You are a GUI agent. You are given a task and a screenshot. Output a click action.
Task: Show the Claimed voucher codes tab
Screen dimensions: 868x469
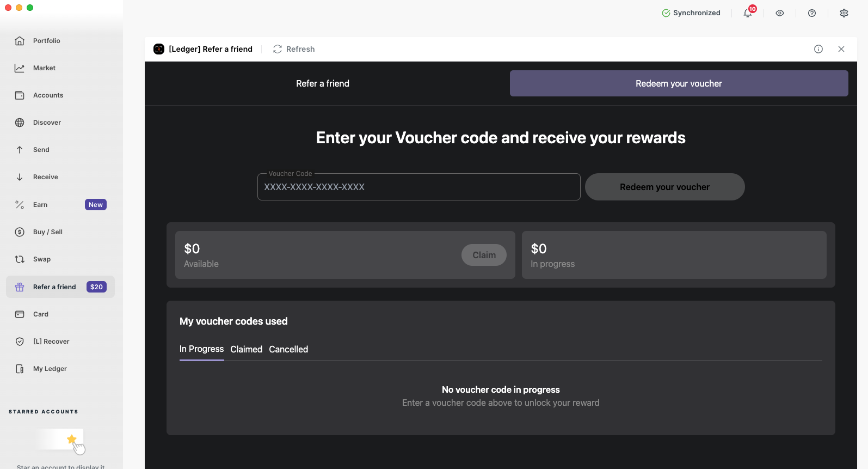coord(246,349)
